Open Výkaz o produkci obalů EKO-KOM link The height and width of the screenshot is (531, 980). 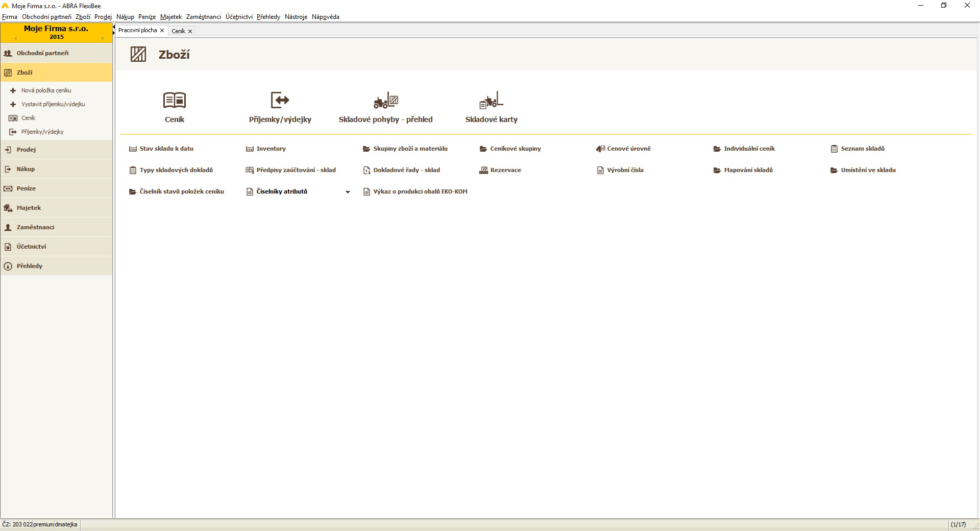coord(420,191)
